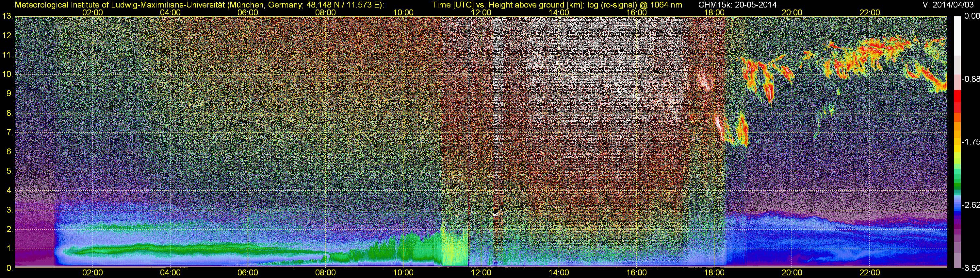The height and width of the screenshot is (278, 980).
Task: Click 22:00 on the bottom time axis
Action: pyautogui.click(x=870, y=273)
